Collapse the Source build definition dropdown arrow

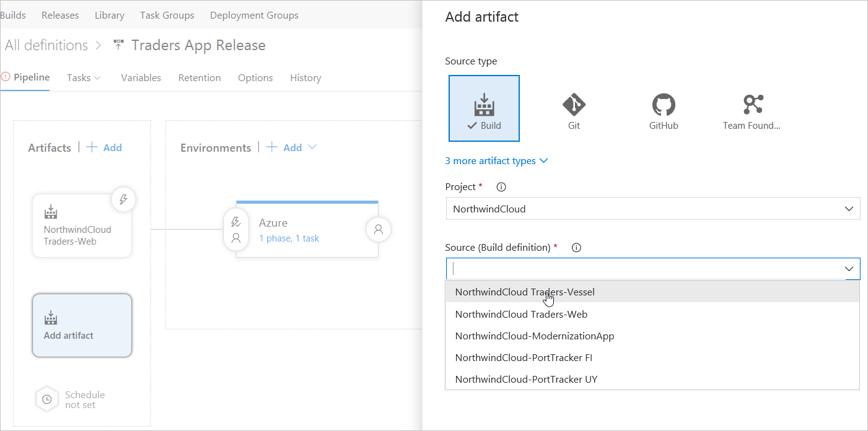coord(849,269)
